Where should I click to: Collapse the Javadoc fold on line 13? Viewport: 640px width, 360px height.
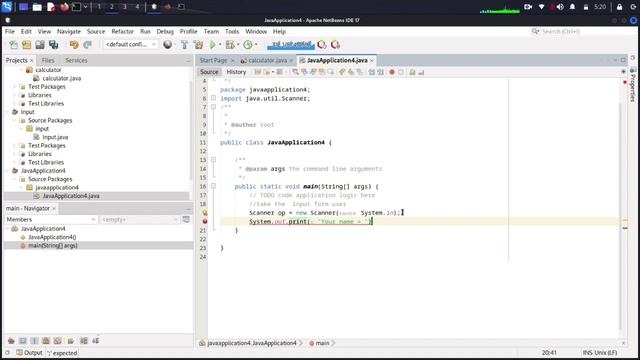click(x=213, y=160)
